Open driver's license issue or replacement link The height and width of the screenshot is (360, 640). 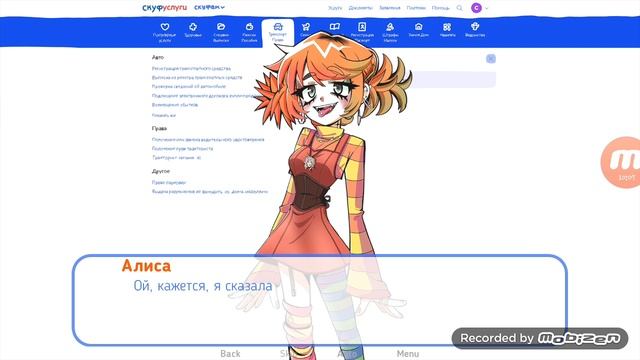[208, 139]
